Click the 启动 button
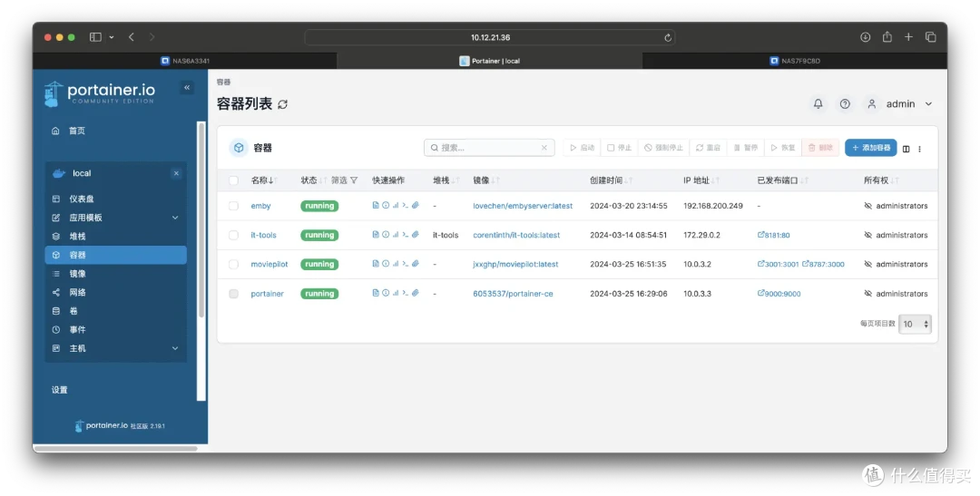 coord(582,148)
